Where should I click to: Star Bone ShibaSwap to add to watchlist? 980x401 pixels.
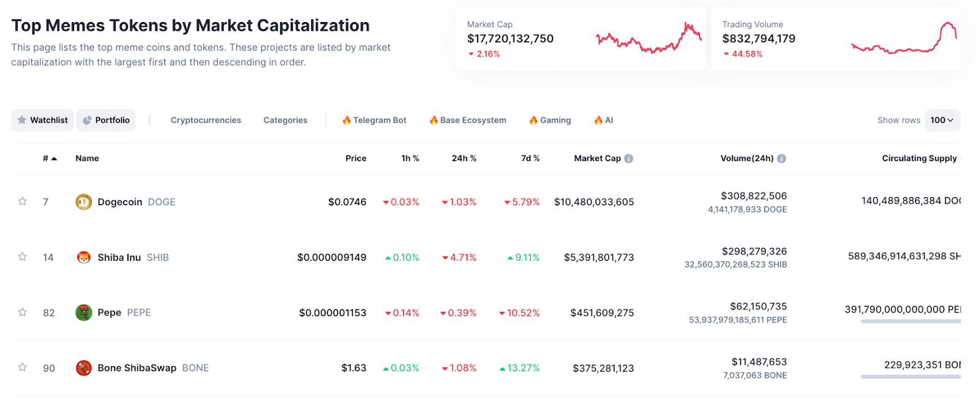pyautogui.click(x=23, y=367)
